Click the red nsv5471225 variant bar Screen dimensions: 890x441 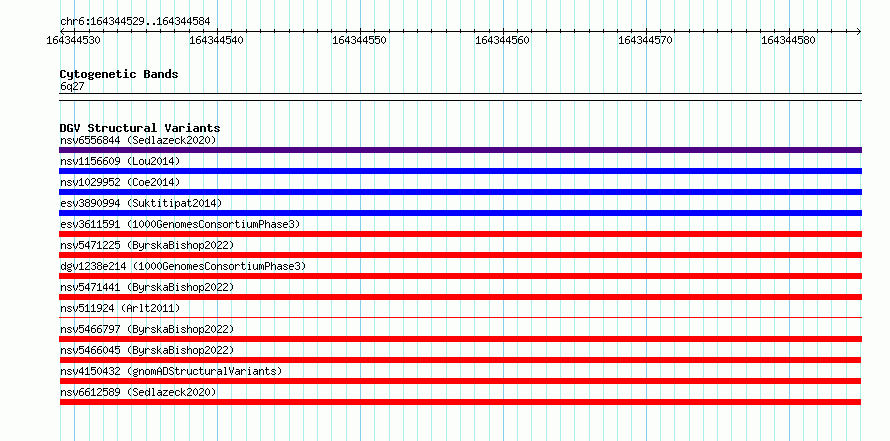460,255
